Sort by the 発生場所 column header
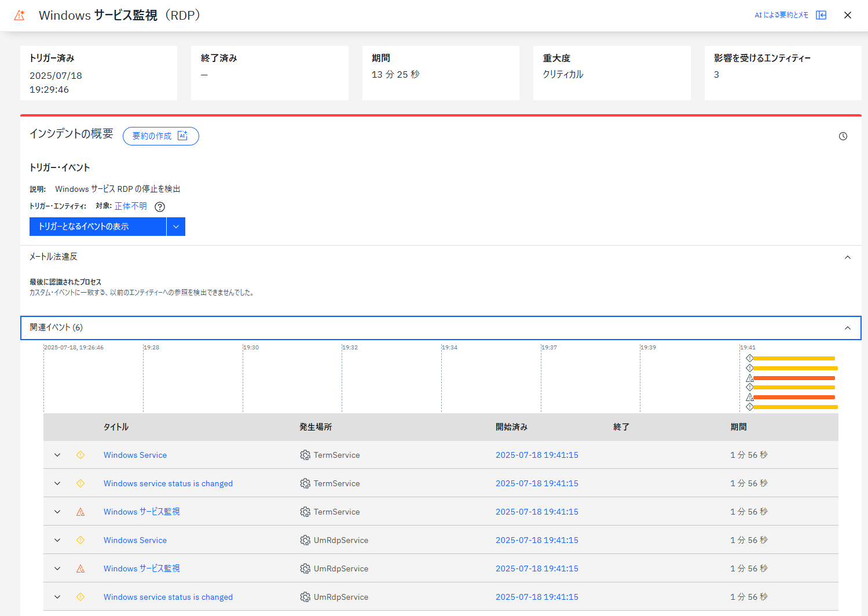 tap(316, 427)
